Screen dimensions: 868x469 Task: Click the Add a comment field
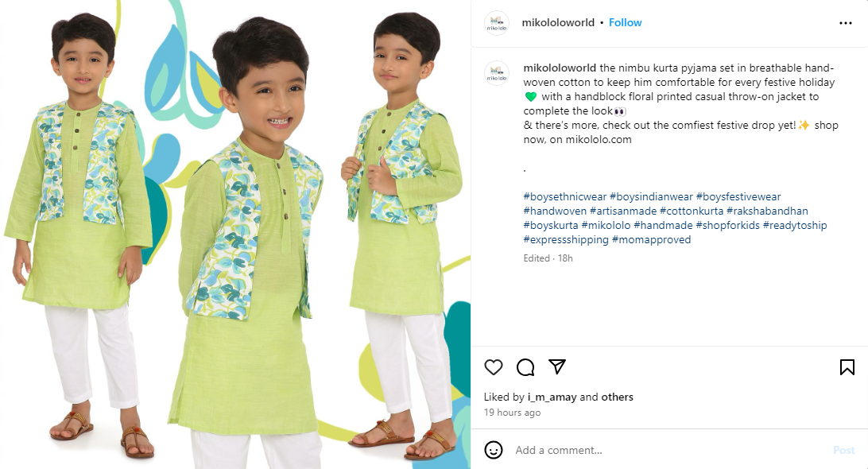[x=670, y=450]
